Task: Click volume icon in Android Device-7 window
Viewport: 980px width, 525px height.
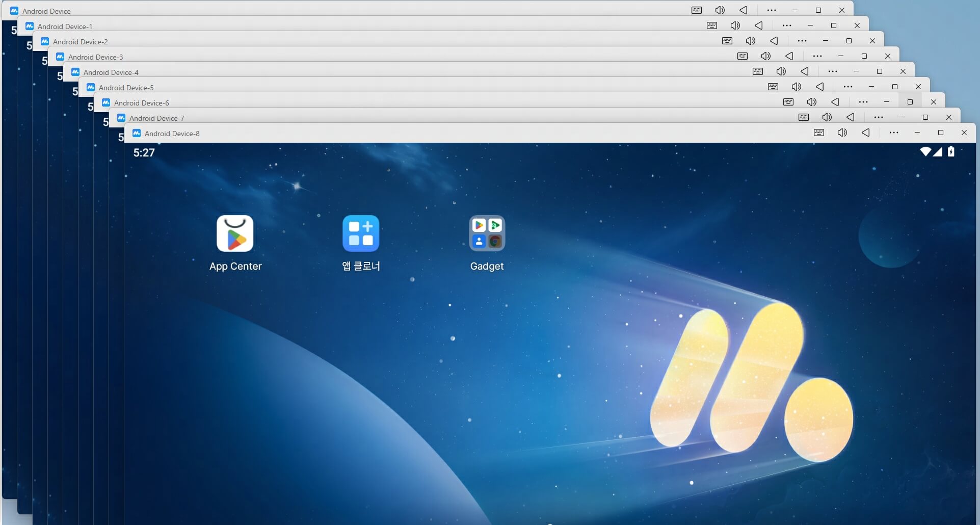Action: click(827, 117)
